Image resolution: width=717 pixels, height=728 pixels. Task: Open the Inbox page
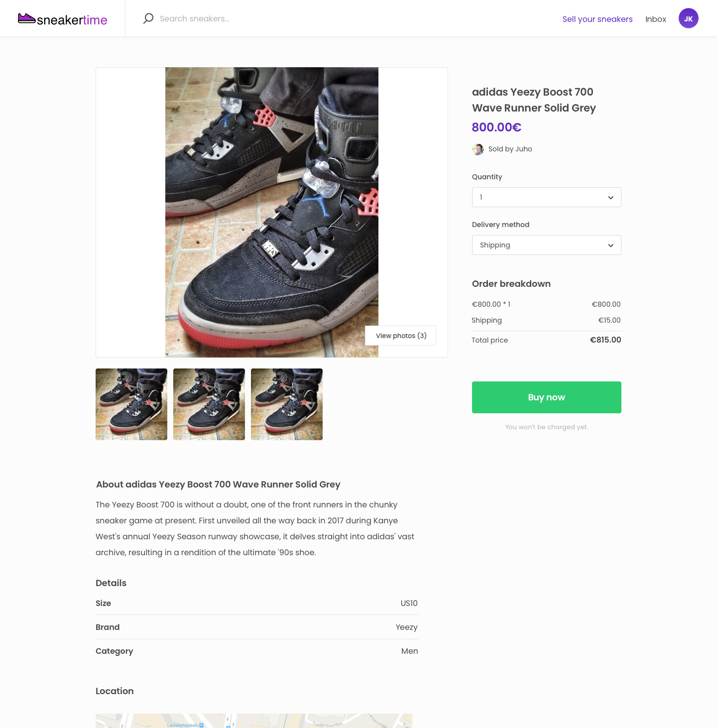coord(656,19)
